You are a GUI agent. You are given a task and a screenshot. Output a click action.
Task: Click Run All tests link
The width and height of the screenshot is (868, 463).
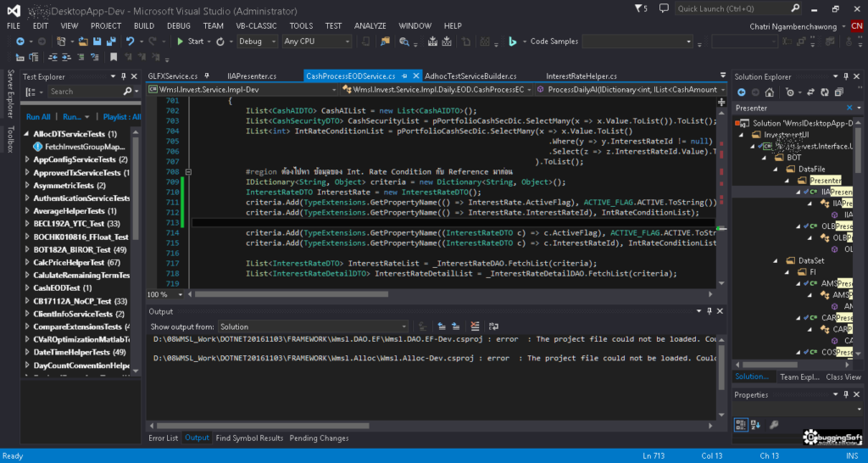pyautogui.click(x=38, y=117)
